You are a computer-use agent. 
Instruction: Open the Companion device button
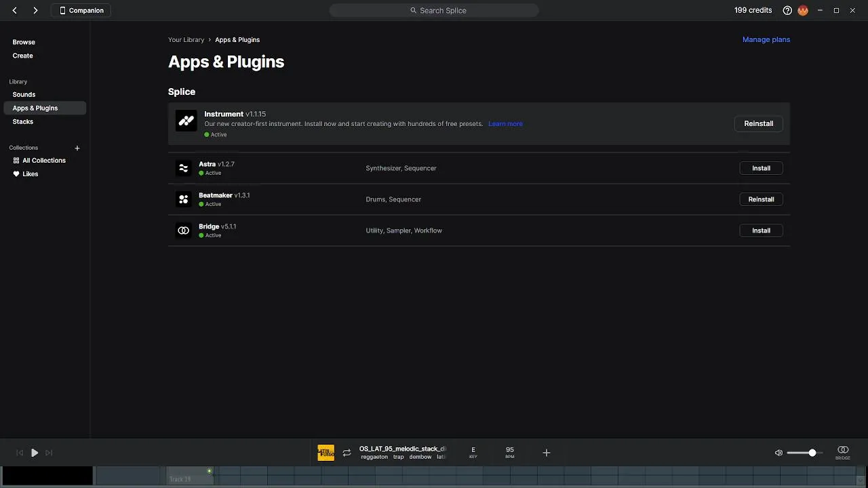[81, 10]
